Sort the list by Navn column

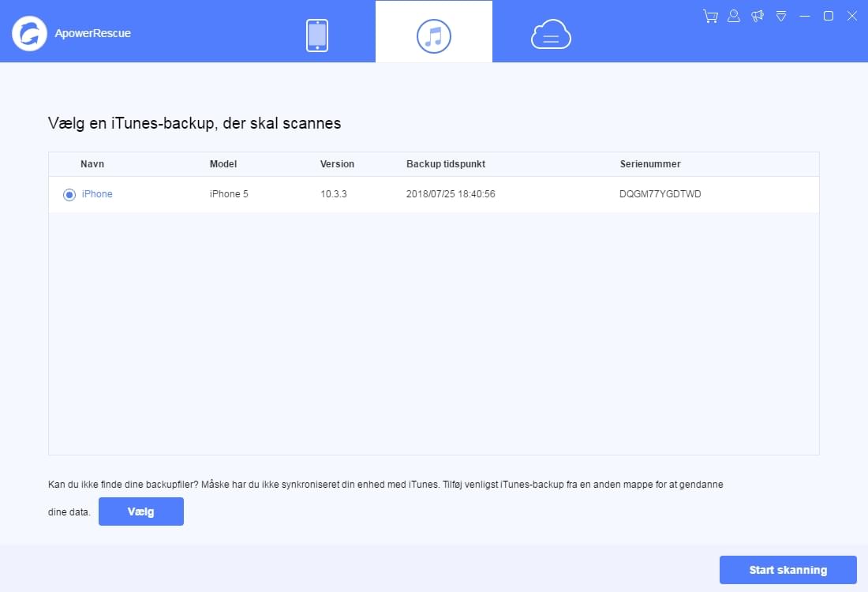[x=92, y=164]
